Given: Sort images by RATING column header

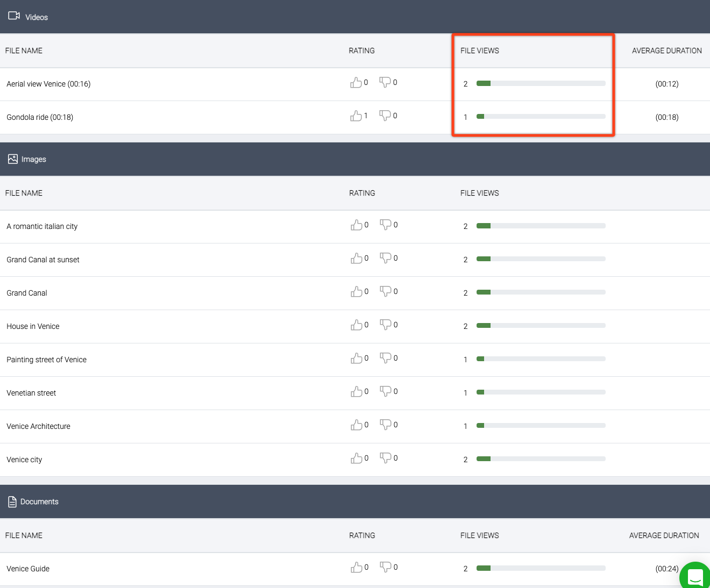Looking at the screenshot, I should pos(361,193).
